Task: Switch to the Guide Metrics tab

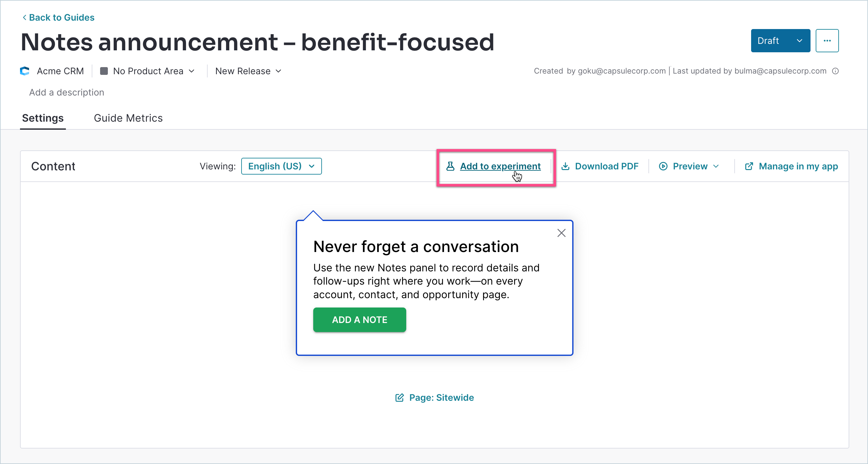Action: pyautogui.click(x=128, y=118)
